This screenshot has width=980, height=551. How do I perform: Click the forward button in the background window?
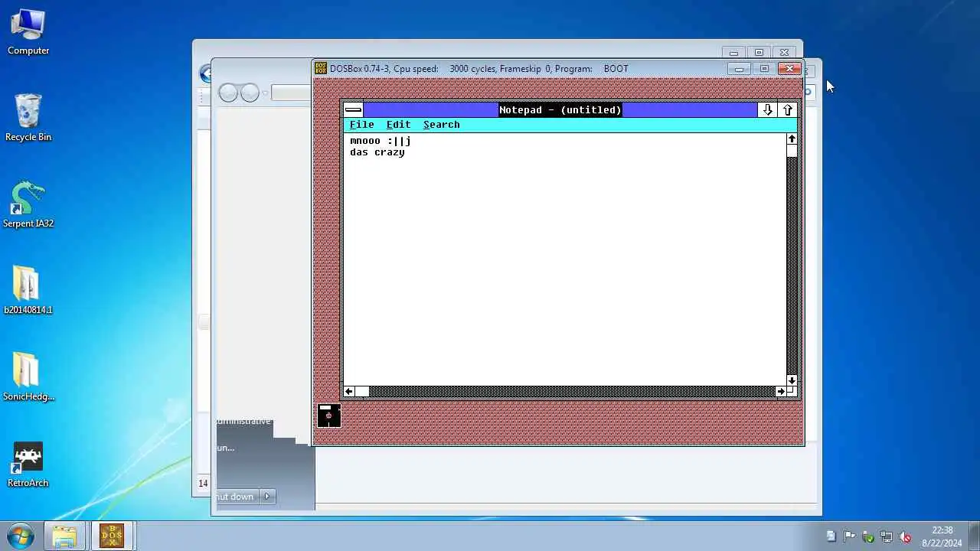(x=250, y=93)
